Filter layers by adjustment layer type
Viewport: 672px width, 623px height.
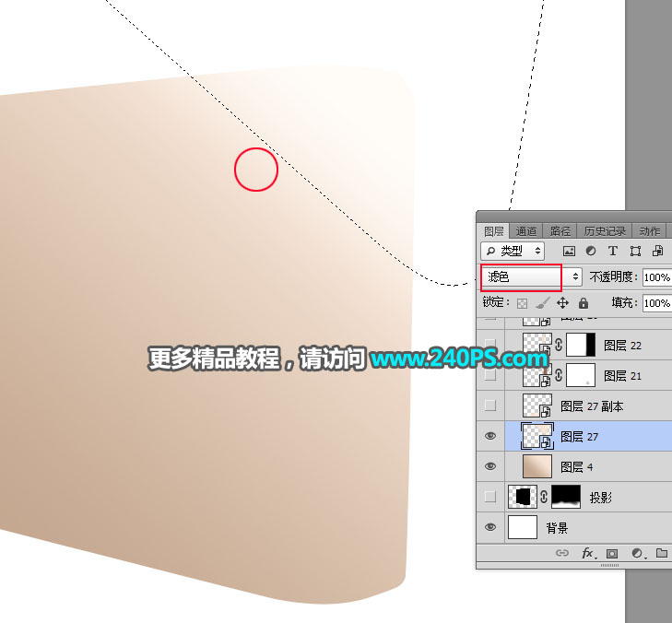click(x=591, y=251)
